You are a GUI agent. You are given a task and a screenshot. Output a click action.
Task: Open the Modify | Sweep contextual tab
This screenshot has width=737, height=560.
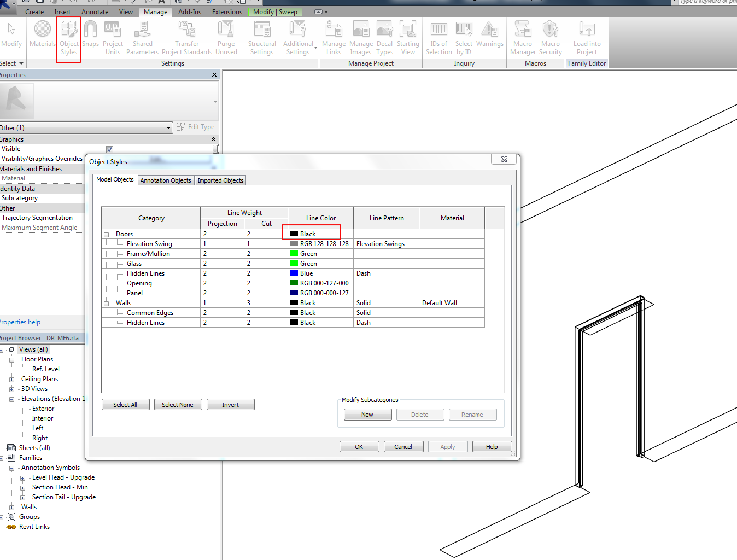coord(275,12)
